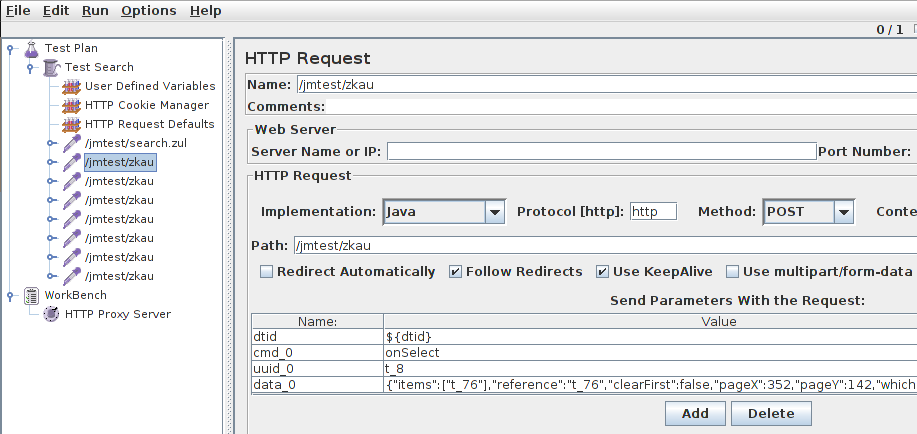
Task: Open the Method POST dropdown
Action: pos(844,212)
